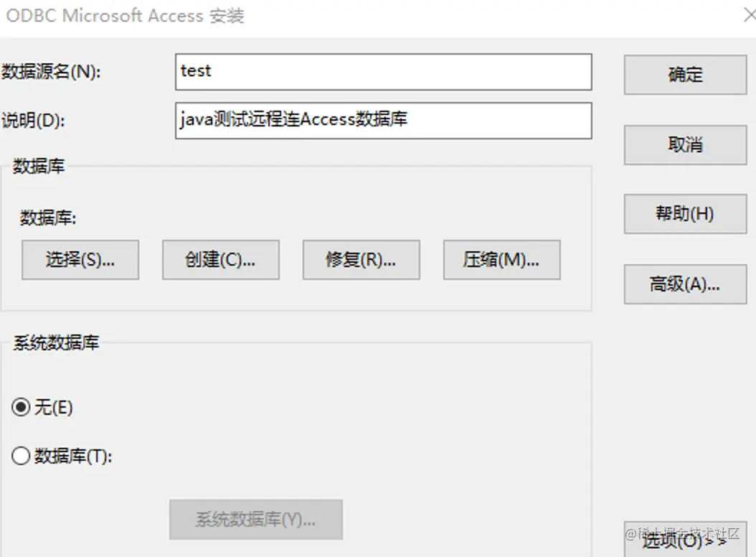The height and width of the screenshot is (557, 756).
Task: Click 创建(C)... to create database
Action: click(221, 260)
